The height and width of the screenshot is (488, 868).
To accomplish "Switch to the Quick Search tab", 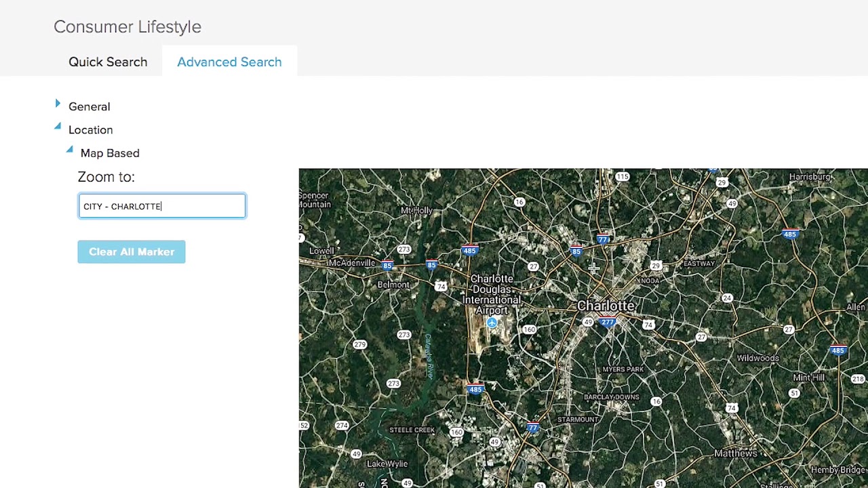I will click(108, 62).
